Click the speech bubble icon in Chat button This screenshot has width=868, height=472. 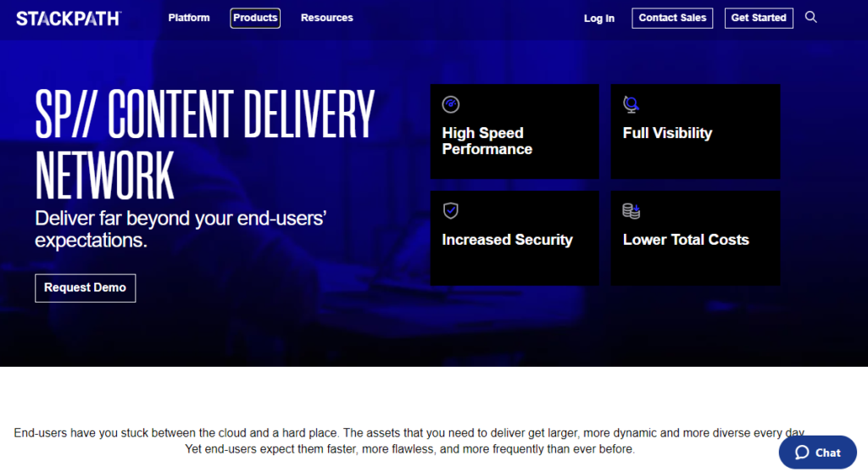coord(802,453)
